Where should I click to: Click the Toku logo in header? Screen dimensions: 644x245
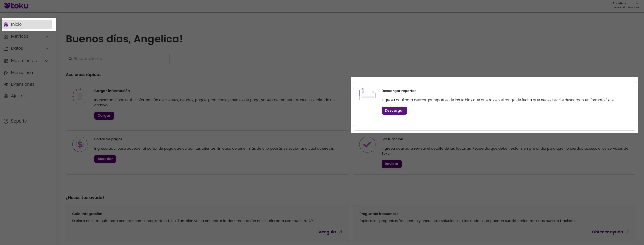tap(17, 5)
